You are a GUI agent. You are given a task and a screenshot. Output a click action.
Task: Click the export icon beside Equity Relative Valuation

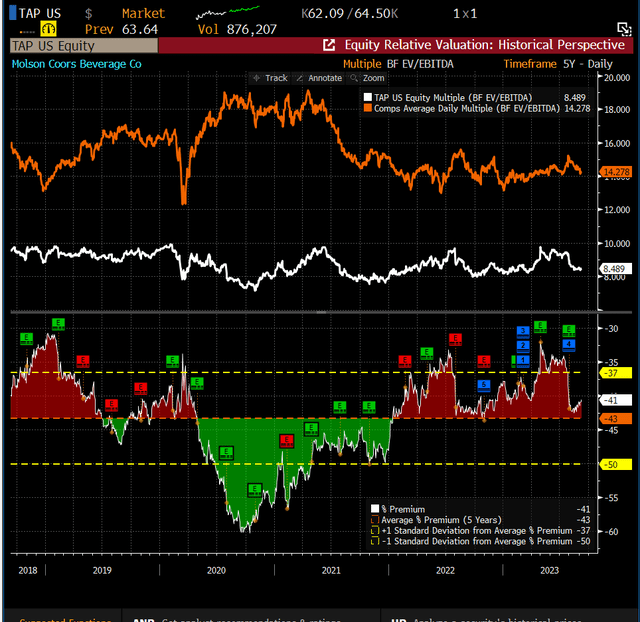(329, 45)
